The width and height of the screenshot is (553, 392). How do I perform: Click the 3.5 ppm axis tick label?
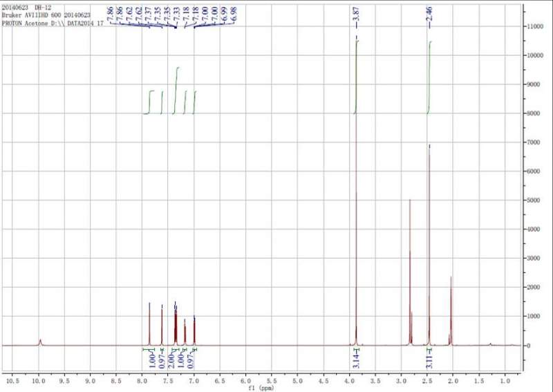(x=375, y=381)
